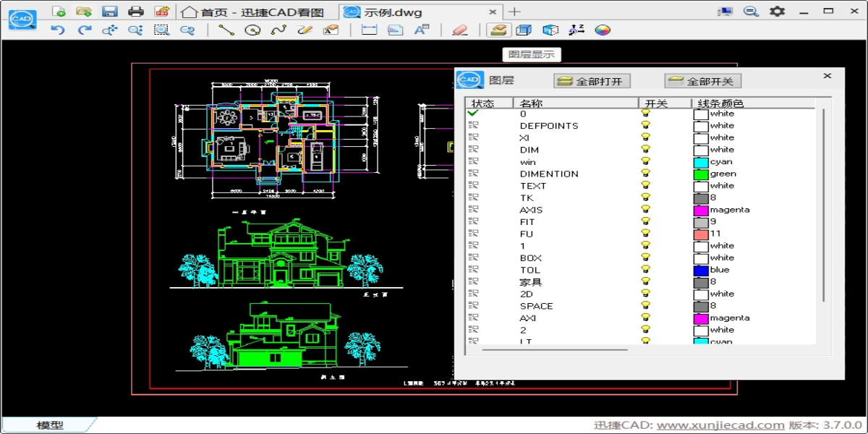Turn off the AXIS layer light bulb

(x=645, y=210)
